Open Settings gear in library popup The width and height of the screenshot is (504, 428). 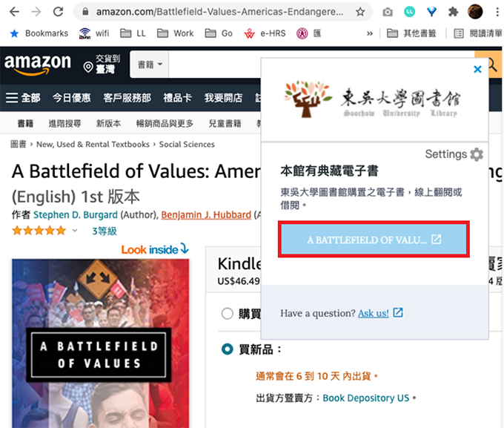click(477, 154)
